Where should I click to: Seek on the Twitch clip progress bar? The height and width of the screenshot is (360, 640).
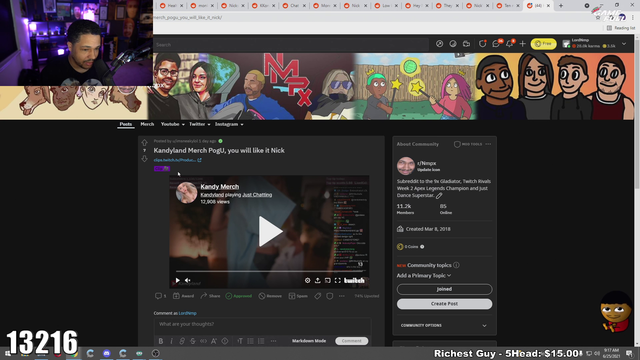269,271
